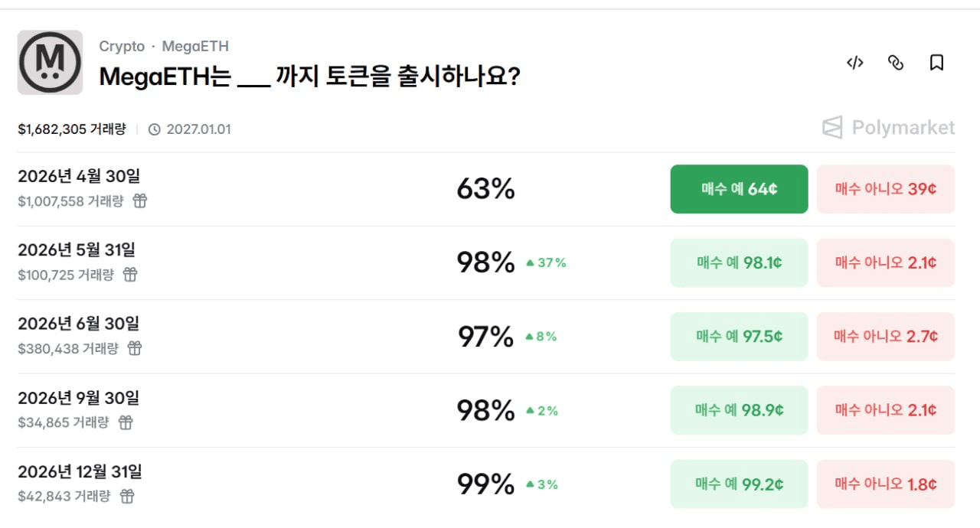Bookmark this MegaETH market
Viewport: 980px width, 528px height.
tap(936, 63)
